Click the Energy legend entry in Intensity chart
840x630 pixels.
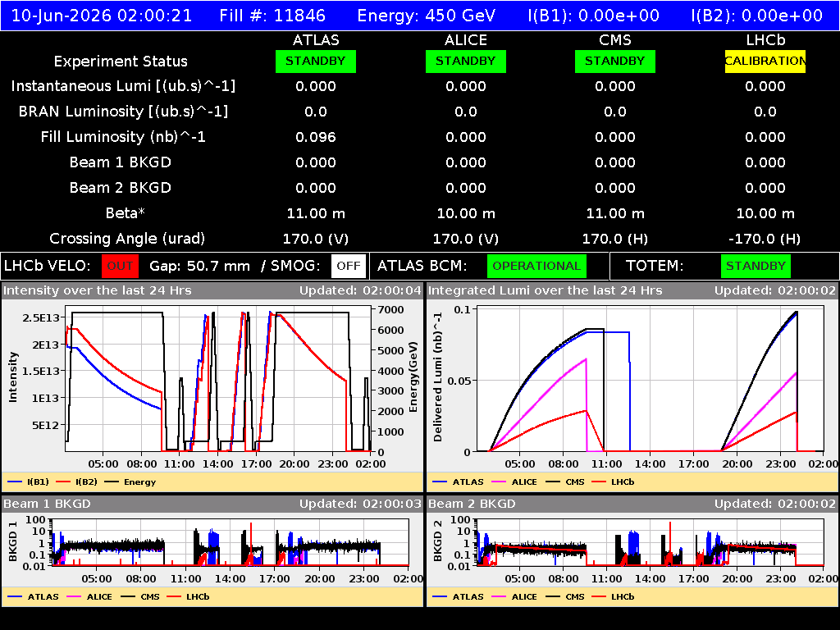130,482
